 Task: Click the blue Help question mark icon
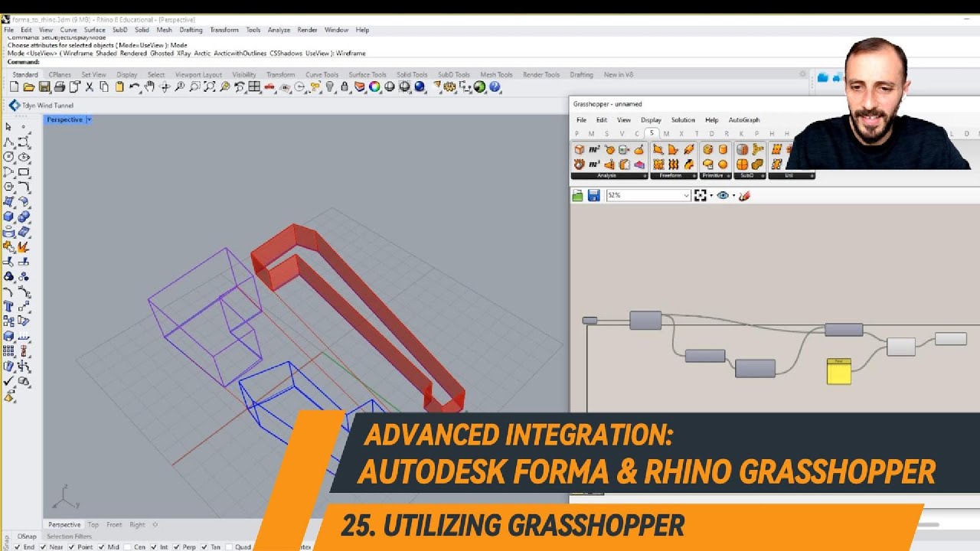(494, 87)
